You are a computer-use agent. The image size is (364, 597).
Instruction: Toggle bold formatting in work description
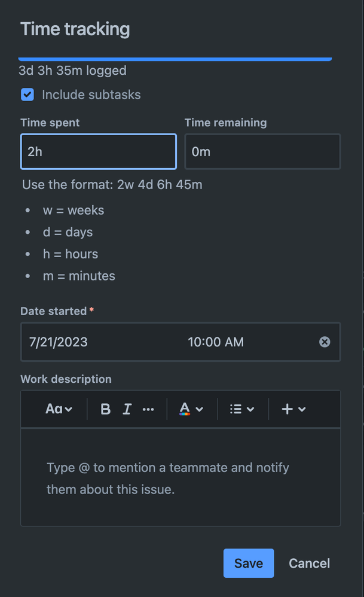[x=105, y=409]
